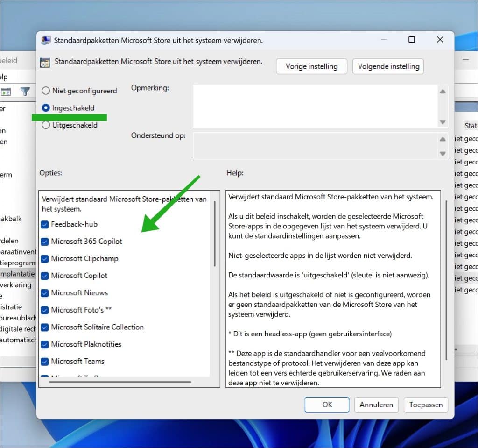Go to Volgende instelling
Viewport: 478px width, 448px height.
click(388, 66)
